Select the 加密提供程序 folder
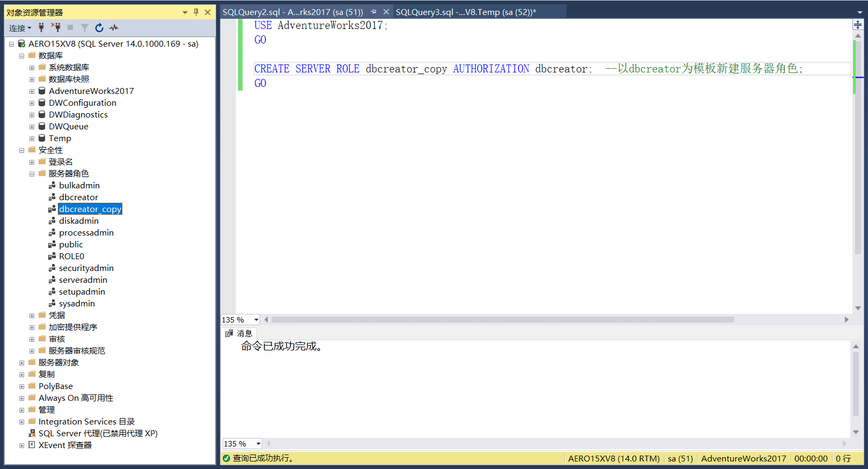The height and width of the screenshot is (469, 868). 73,327
